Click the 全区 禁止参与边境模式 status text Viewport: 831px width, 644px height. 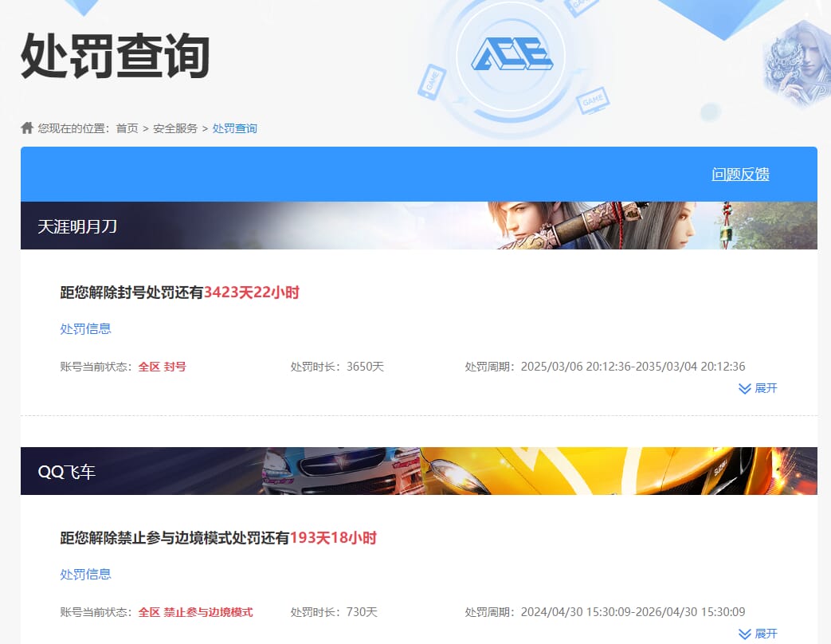pos(195,612)
